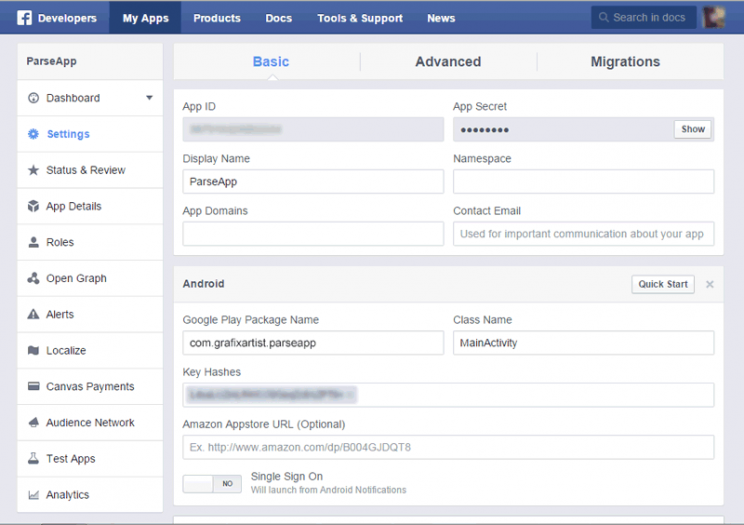Screen dimensions: 744x525
Task: Focus the Search in docs field
Action: pos(644,18)
